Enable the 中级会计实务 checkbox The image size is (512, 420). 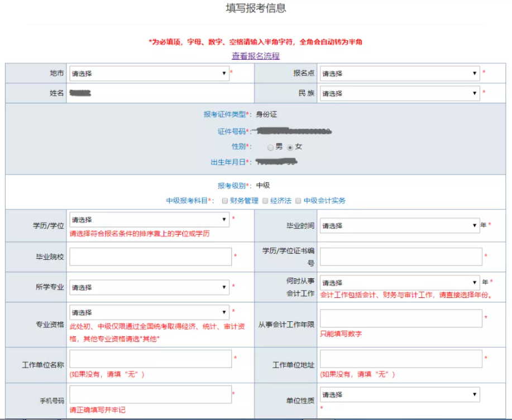click(299, 201)
